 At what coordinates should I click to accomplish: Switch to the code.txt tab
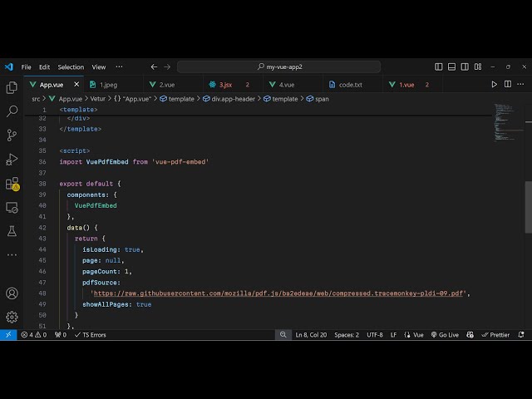click(x=350, y=84)
